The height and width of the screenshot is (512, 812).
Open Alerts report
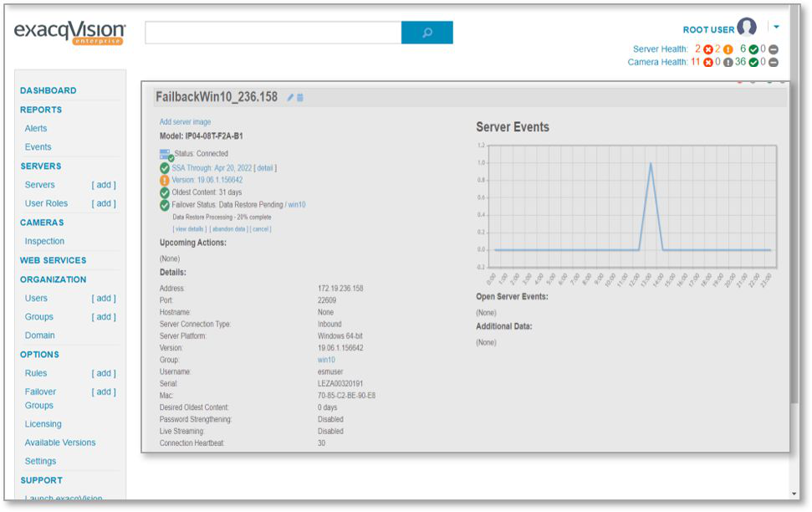36,129
